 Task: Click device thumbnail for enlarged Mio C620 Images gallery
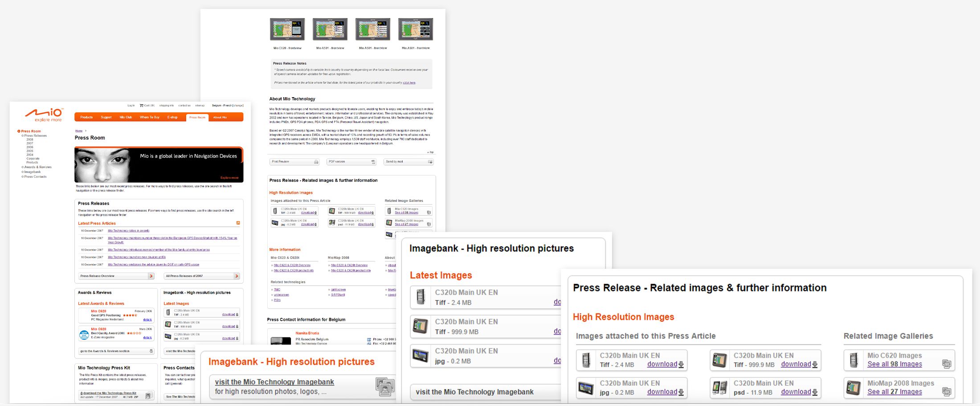[853, 360]
